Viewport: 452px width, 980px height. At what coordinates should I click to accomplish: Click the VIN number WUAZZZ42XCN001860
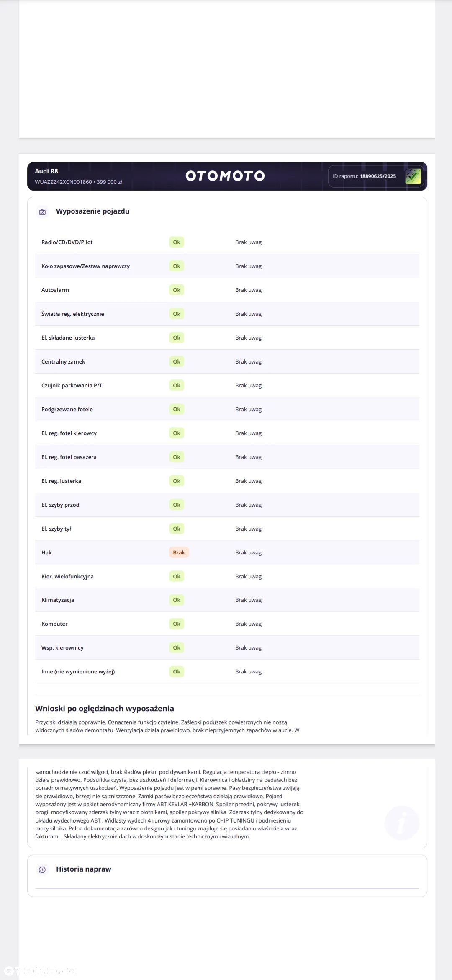(x=63, y=182)
